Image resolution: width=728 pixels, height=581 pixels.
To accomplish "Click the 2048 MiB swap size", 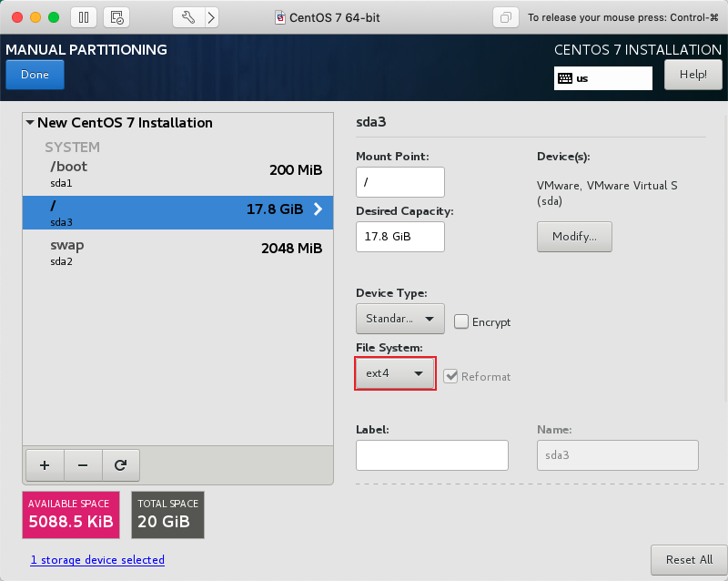I will [x=291, y=249].
